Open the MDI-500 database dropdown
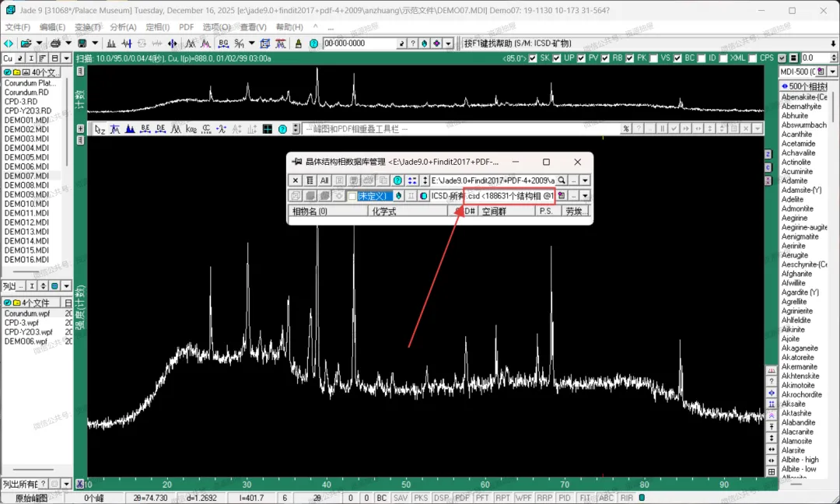 click(832, 72)
